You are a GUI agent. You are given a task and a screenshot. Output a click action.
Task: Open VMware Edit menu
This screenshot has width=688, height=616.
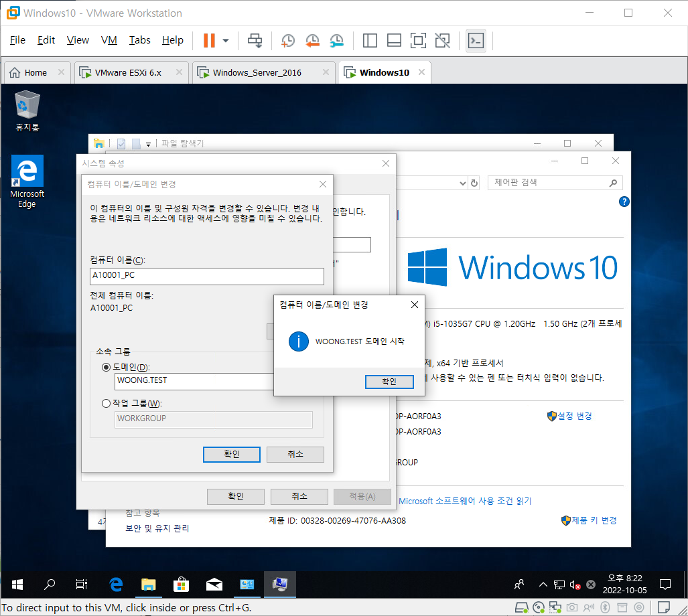[46, 40]
